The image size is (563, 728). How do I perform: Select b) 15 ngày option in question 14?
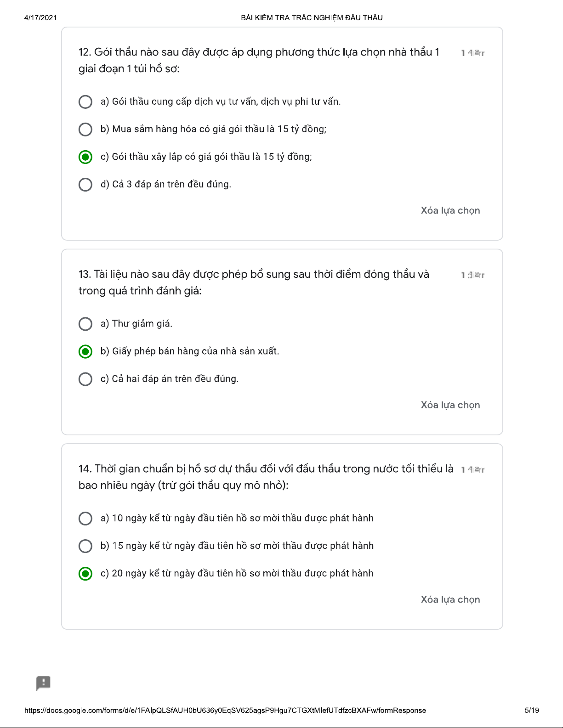click(85, 546)
